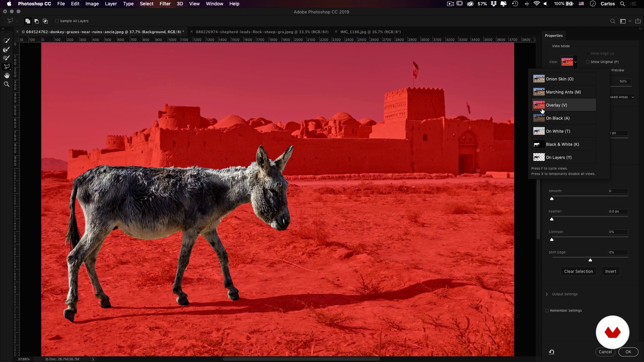Viewport: 644px width, 362px height.
Task: Click the reset workspace arrow icon
Action: pyautogui.click(x=551, y=352)
